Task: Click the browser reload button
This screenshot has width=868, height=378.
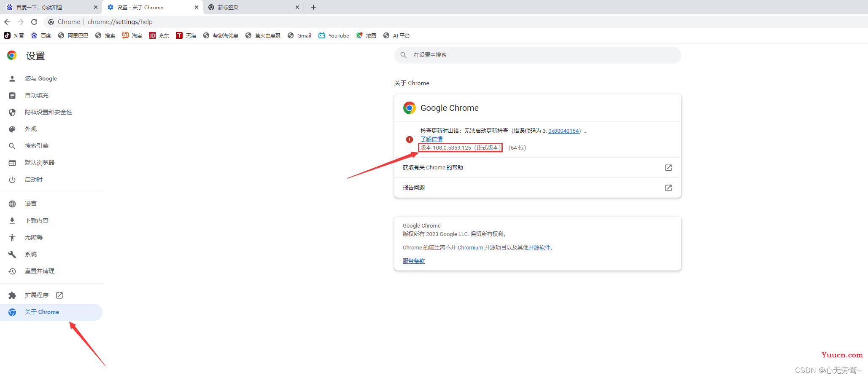Action: [x=34, y=22]
